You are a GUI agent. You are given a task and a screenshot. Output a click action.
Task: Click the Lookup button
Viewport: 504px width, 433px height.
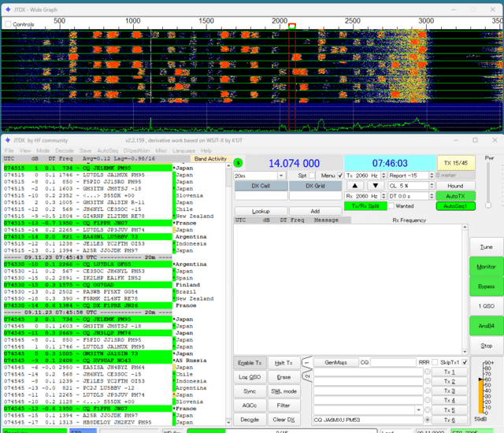click(261, 211)
